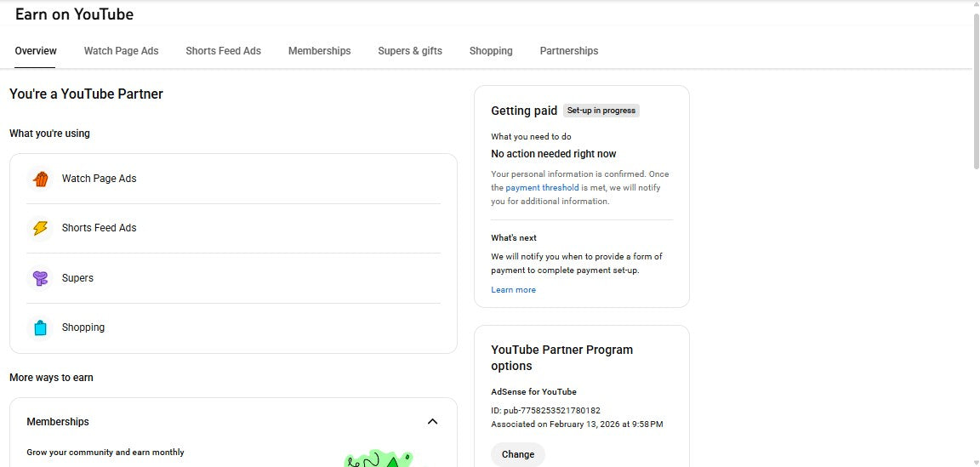Switch to the Partnerships tab
This screenshot has height=467, width=980.
tap(569, 51)
